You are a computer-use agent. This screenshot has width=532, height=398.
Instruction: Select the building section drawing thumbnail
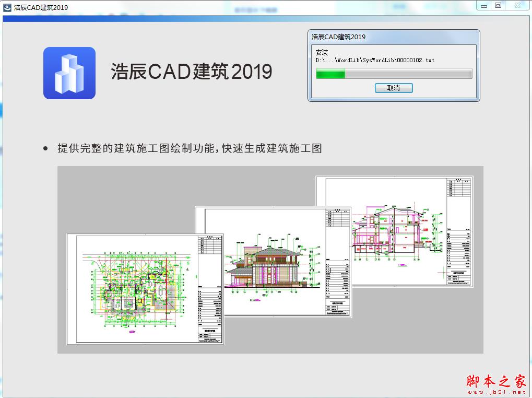point(394,231)
